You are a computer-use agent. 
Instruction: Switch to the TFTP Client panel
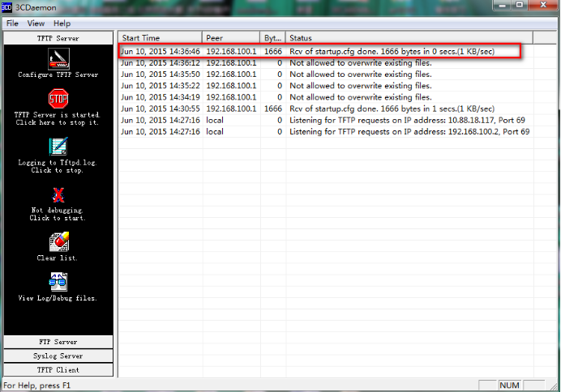click(58, 369)
